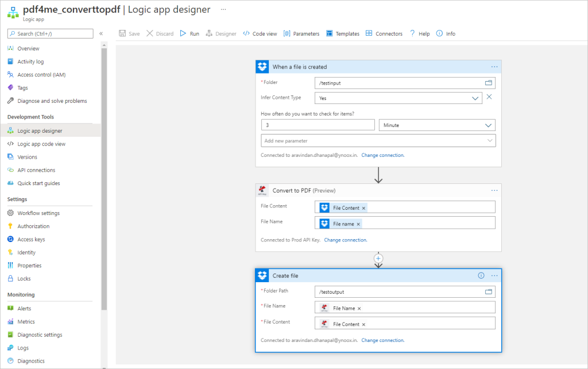Image resolution: width=588 pixels, height=369 pixels.
Task: Click Change connection link in Create file
Action: click(382, 340)
